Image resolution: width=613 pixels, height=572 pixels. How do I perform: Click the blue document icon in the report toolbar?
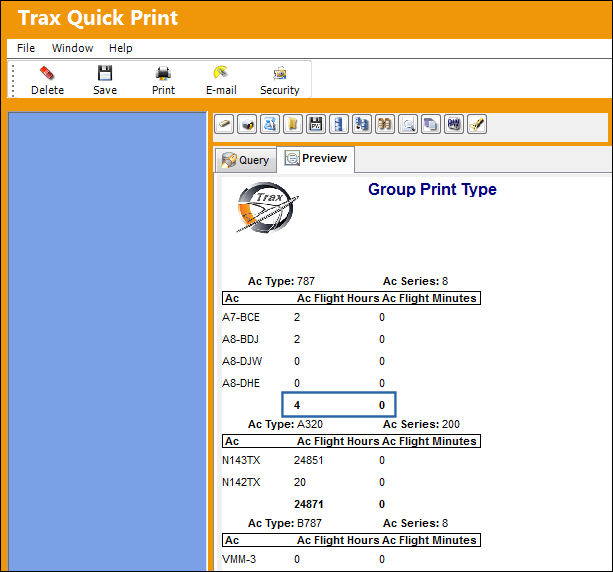[270, 124]
